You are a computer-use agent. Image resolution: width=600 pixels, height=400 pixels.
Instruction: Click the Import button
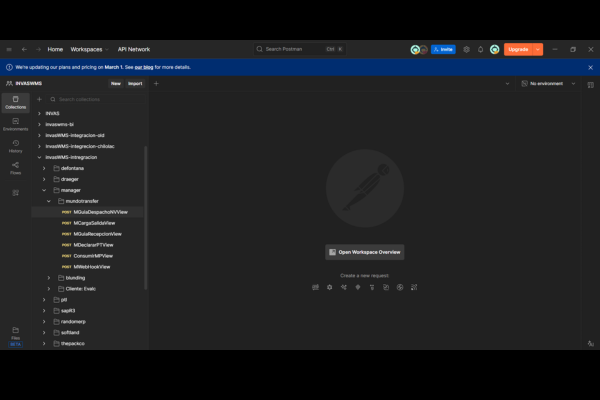pos(135,83)
